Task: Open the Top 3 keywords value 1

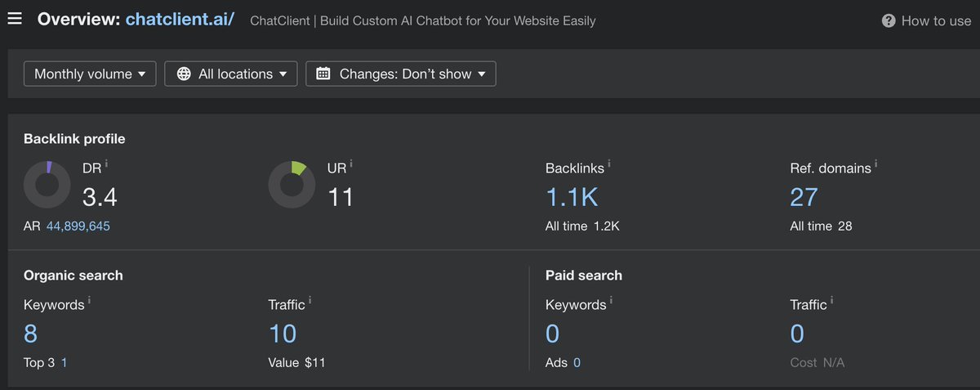Action: click(x=65, y=362)
